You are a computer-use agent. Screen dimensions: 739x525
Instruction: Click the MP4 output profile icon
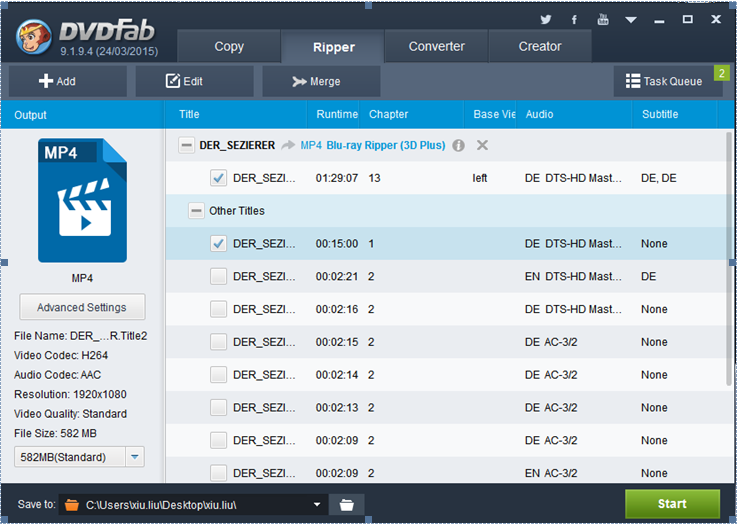click(x=82, y=200)
